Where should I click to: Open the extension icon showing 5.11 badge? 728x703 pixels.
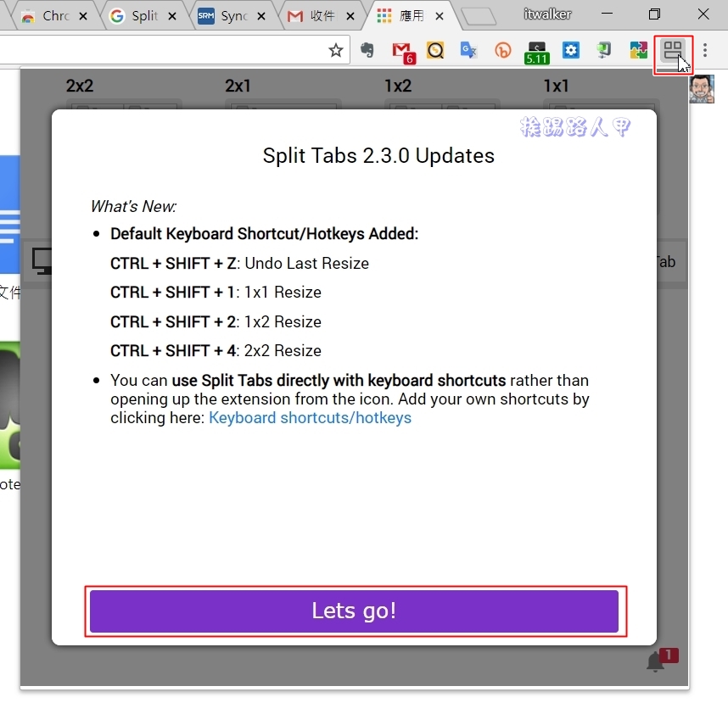[x=537, y=53]
